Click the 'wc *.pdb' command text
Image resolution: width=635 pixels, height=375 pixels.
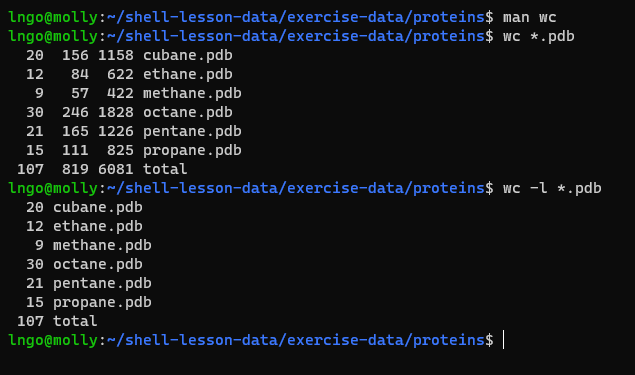pyautogui.click(x=539, y=36)
